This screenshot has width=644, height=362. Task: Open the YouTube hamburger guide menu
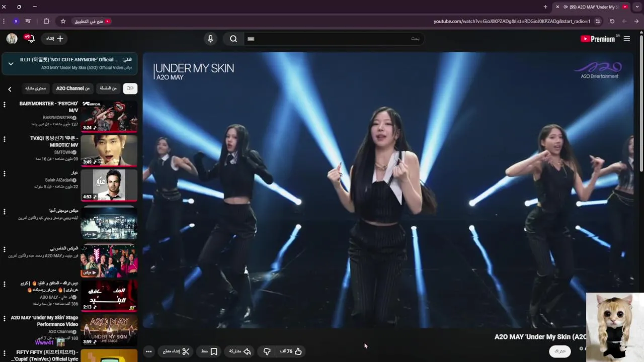click(x=627, y=39)
